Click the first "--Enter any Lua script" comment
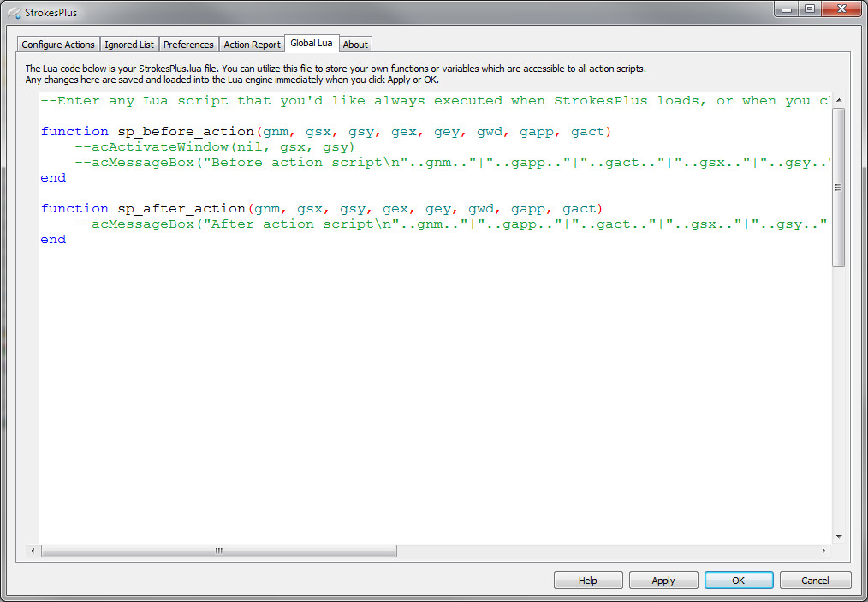The image size is (868, 602). click(x=435, y=101)
